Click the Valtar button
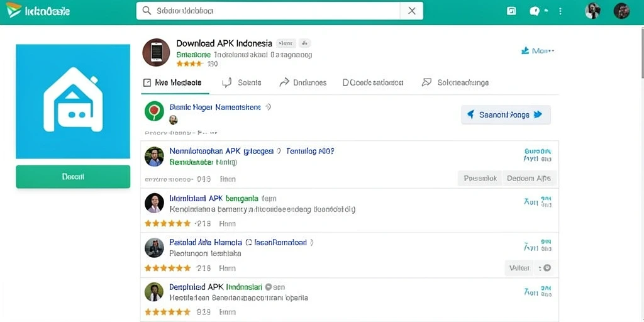The width and height of the screenshot is (644, 322). (519, 268)
